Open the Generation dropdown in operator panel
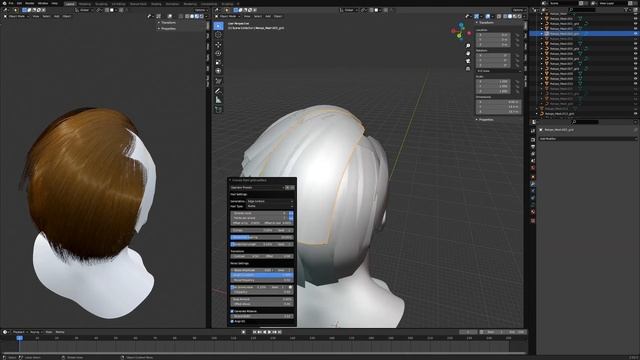 [x=270, y=201]
